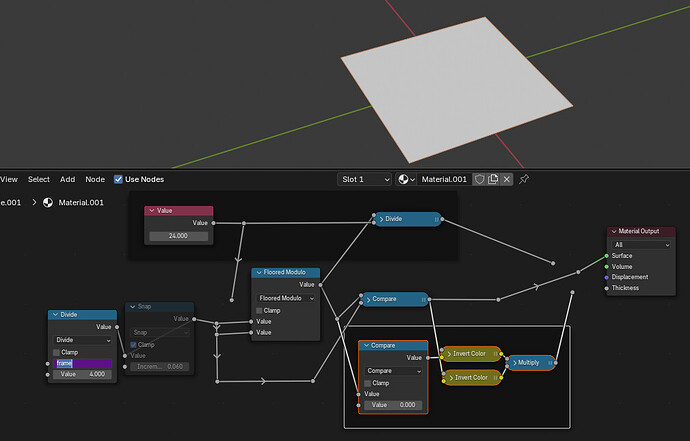The height and width of the screenshot is (441, 690).
Task: Open the Add menu
Action: pyautogui.click(x=67, y=179)
